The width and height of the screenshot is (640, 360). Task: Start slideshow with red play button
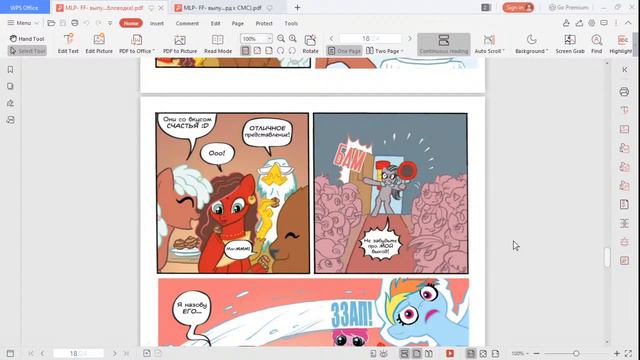450,353
